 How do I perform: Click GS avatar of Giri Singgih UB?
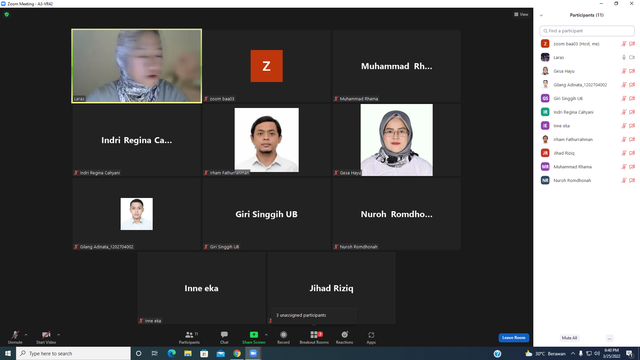pos(545,98)
